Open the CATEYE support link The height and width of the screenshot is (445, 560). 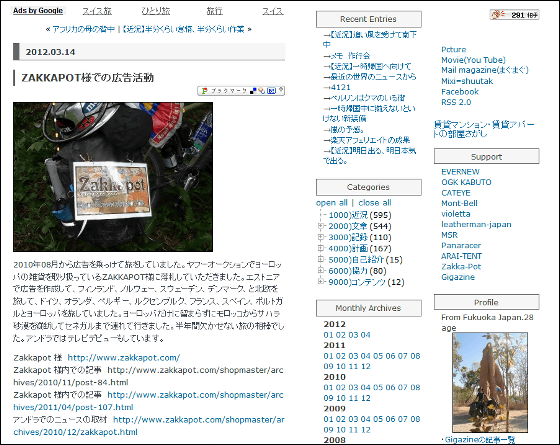[456, 193]
